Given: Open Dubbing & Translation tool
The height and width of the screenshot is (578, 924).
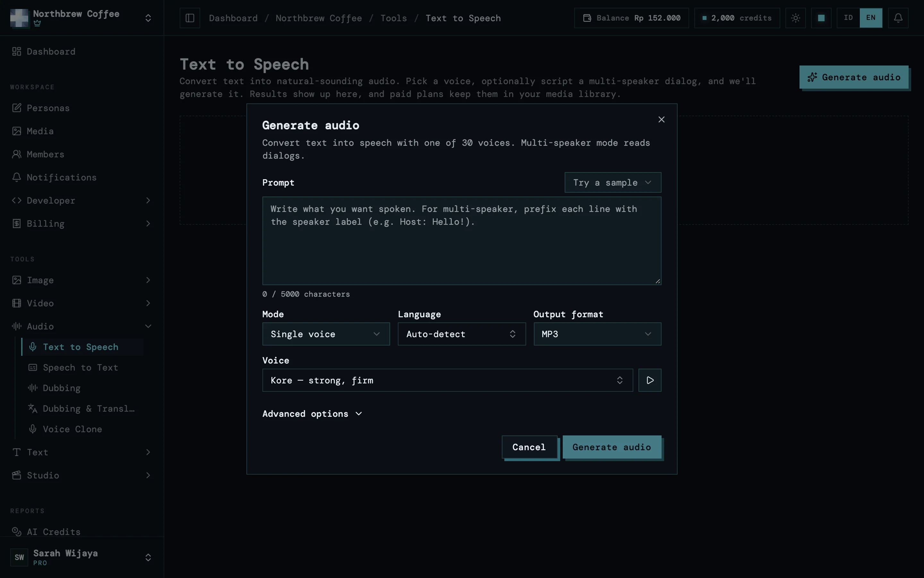Looking at the screenshot, I should [82, 409].
